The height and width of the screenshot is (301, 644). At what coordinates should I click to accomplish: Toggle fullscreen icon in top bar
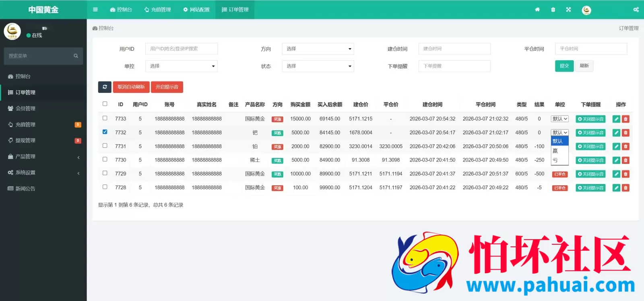(x=568, y=9)
